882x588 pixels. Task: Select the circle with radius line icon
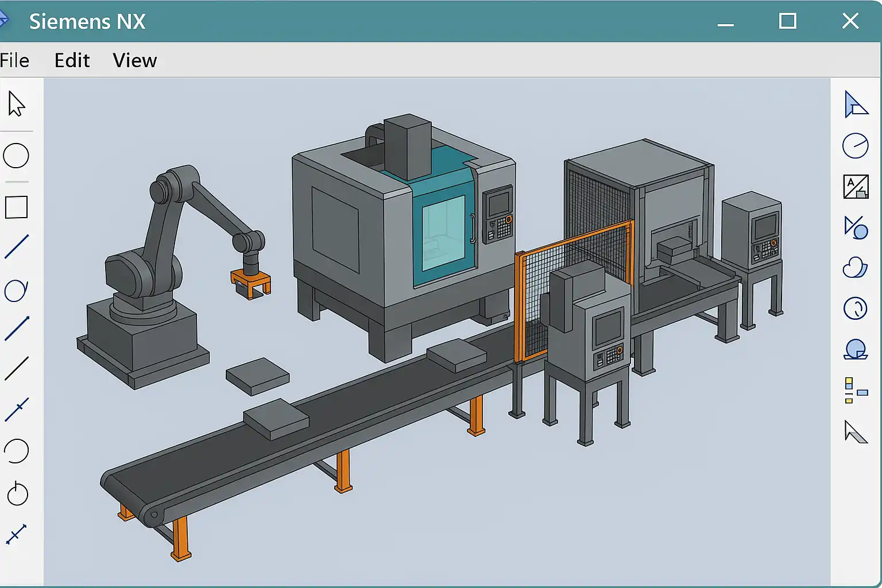pyautogui.click(x=855, y=146)
